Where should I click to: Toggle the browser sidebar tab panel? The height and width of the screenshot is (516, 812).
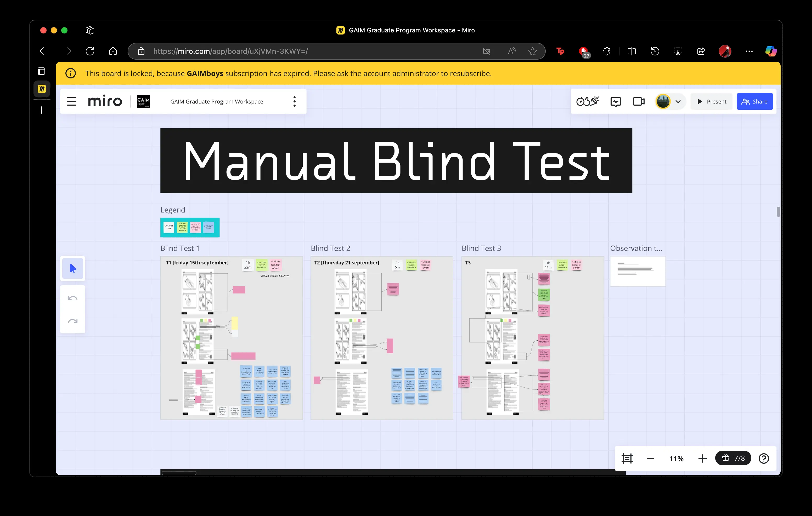(x=42, y=71)
